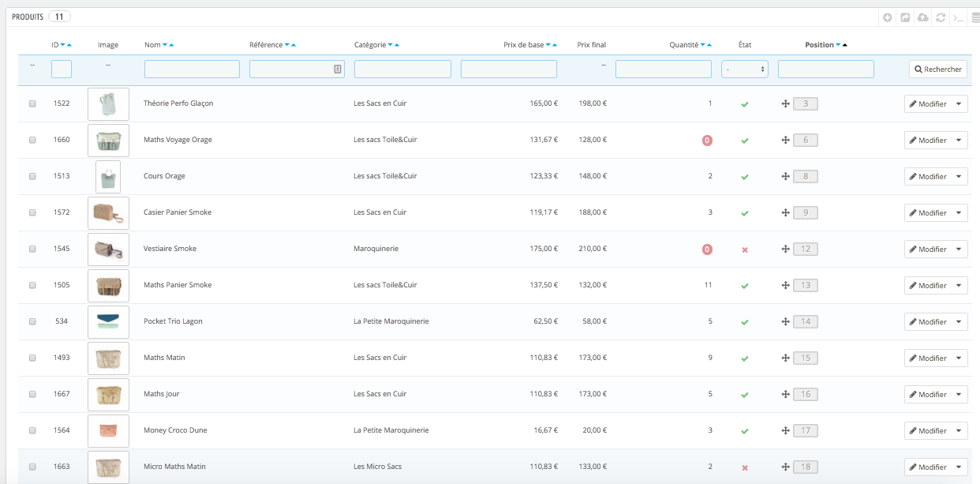Show the SQL query terminal icon
Viewport: 980px width, 484px height.
(957, 17)
